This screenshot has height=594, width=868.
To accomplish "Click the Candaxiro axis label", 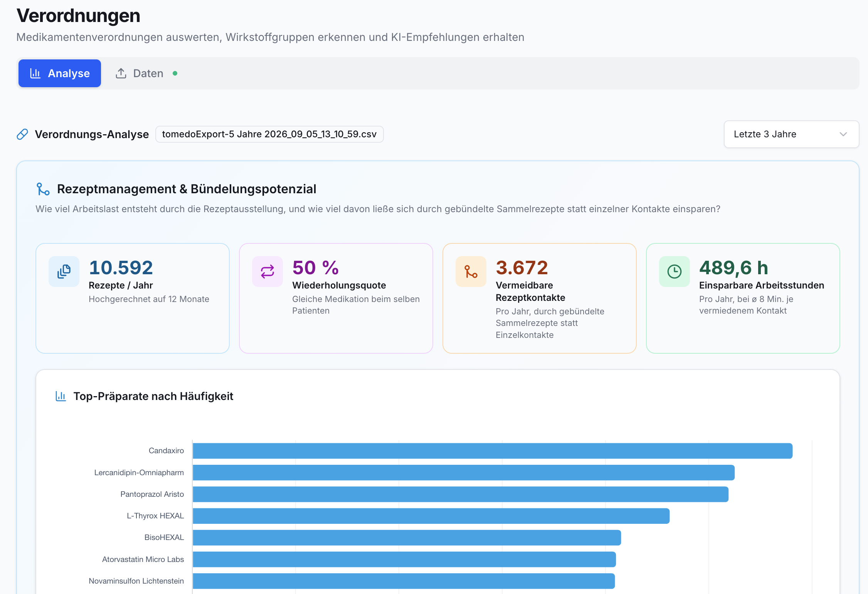I will 166,451.
